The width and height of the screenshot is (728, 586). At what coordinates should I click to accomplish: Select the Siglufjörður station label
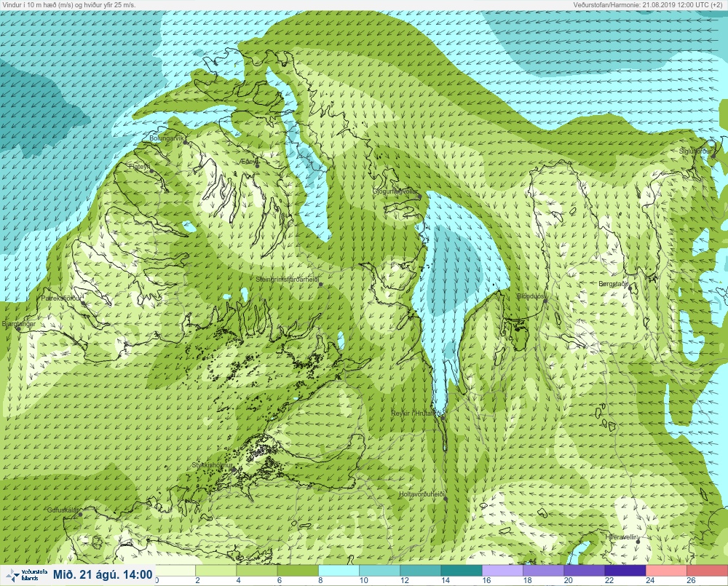[x=695, y=151]
